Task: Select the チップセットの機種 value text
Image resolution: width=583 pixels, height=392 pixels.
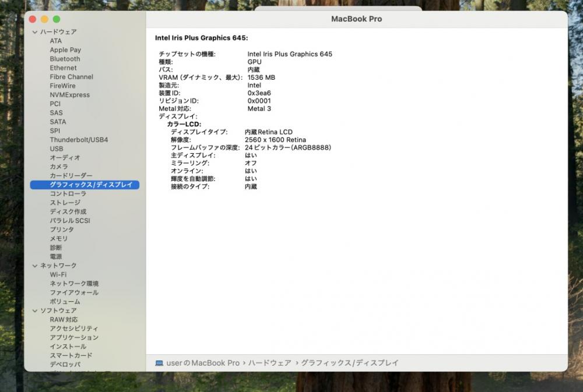Action: (290, 54)
